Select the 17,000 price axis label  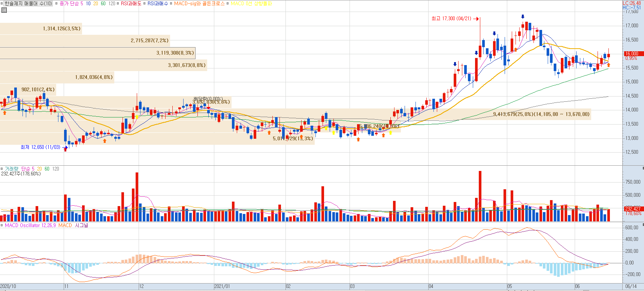[632, 25]
